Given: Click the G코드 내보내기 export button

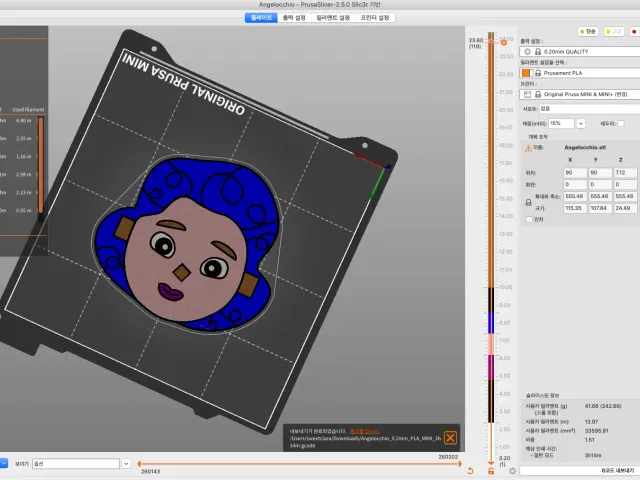Looking at the screenshot, I should pos(580,471).
